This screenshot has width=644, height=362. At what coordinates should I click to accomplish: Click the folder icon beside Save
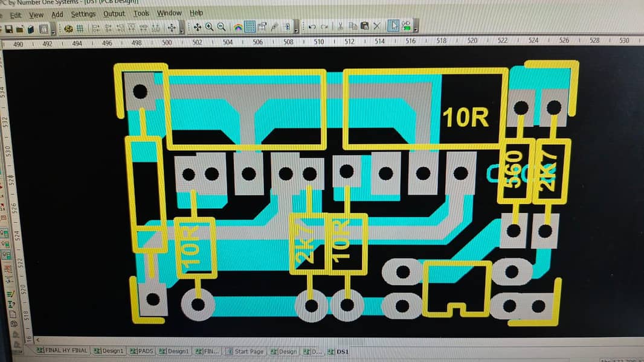pos(19,29)
